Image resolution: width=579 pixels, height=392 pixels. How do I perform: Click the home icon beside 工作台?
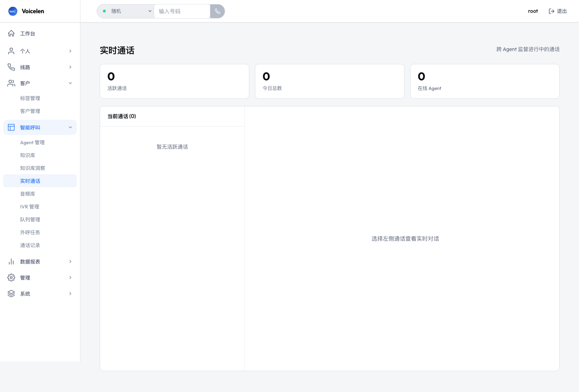pos(11,33)
